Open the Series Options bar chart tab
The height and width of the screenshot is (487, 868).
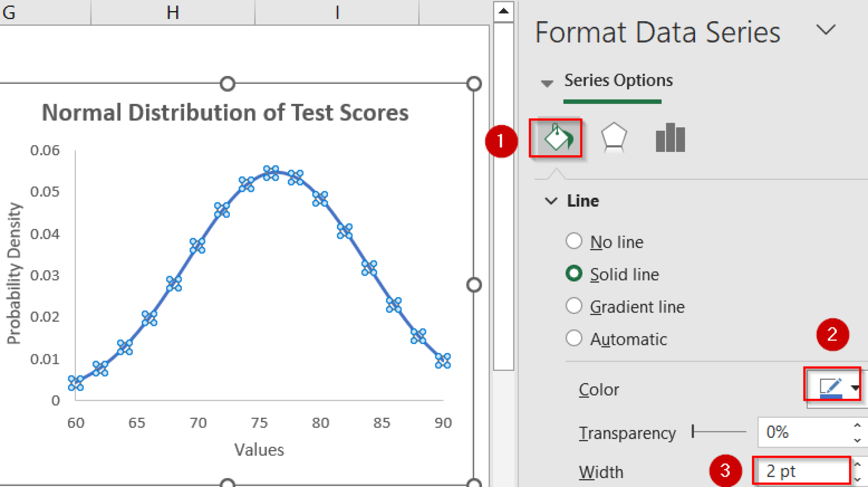tap(670, 138)
